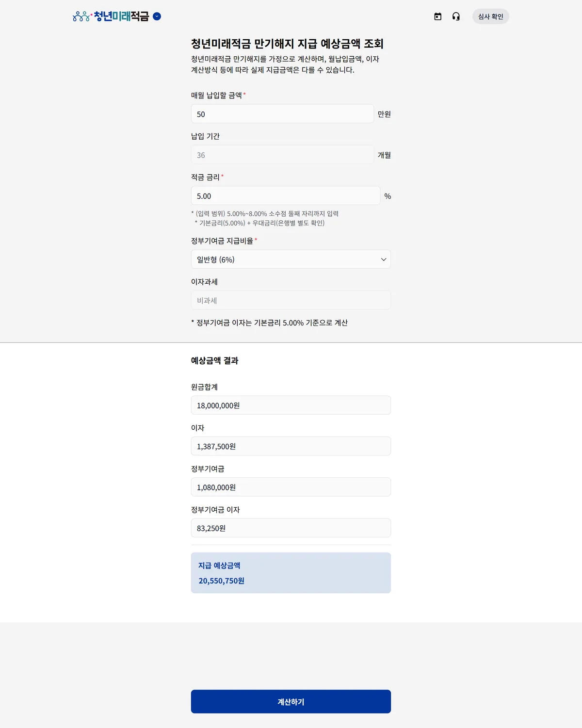The image size is (582, 728).
Task: Click the 지급 예상금액 summary box
Action: pos(291,573)
